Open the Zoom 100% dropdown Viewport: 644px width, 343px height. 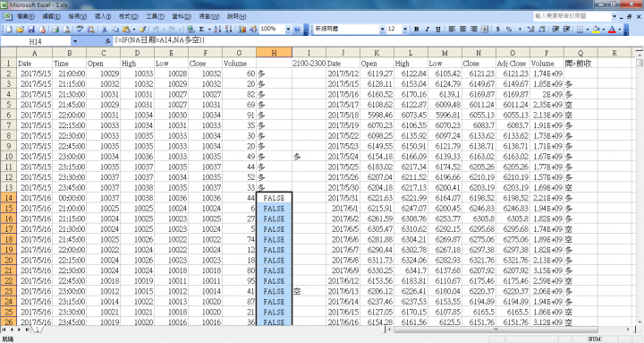point(288,30)
